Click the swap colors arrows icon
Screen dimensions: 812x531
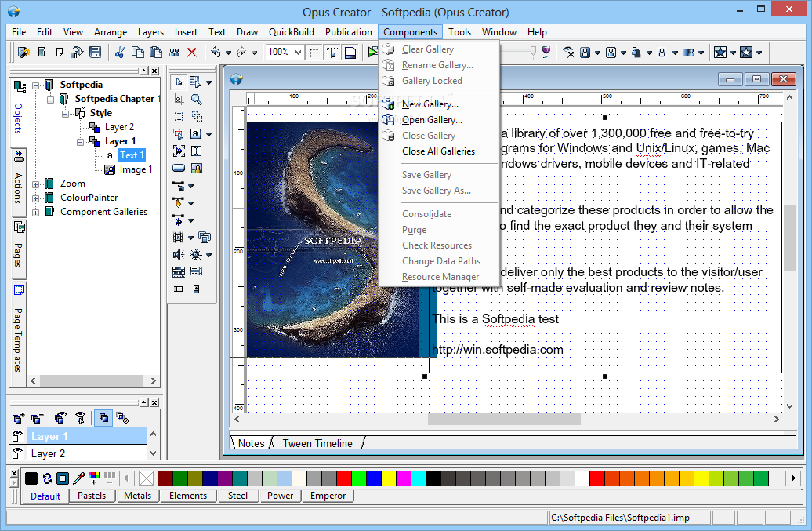tap(47, 478)
